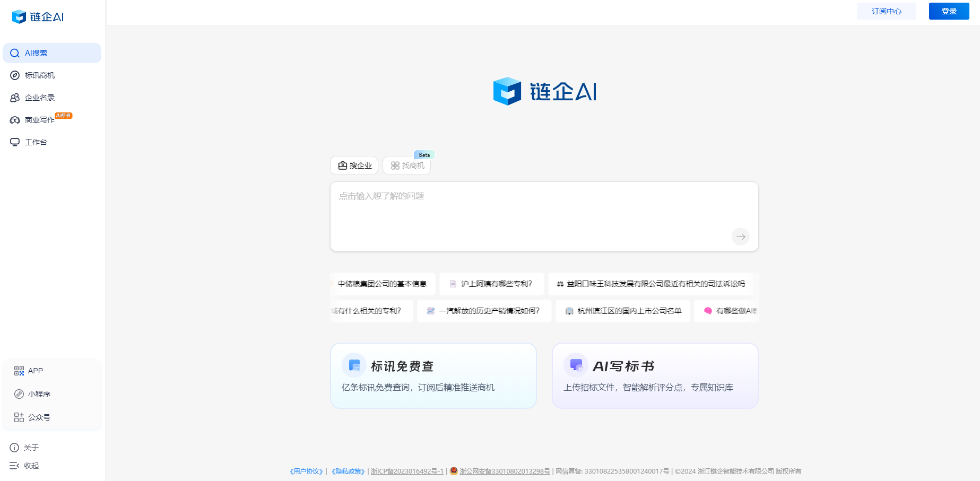Open the 公众号 entry
Viewport: 980px width, 481px height.
[32, 417]
